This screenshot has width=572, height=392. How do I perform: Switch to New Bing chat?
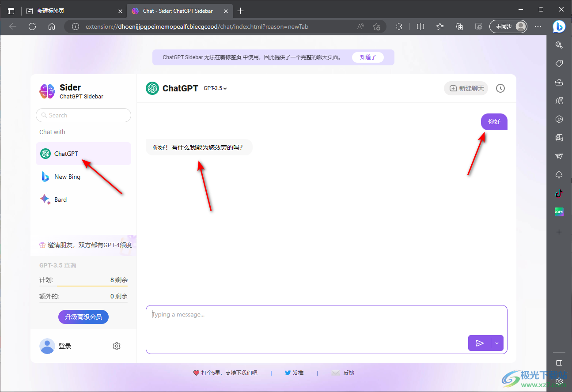83,177
